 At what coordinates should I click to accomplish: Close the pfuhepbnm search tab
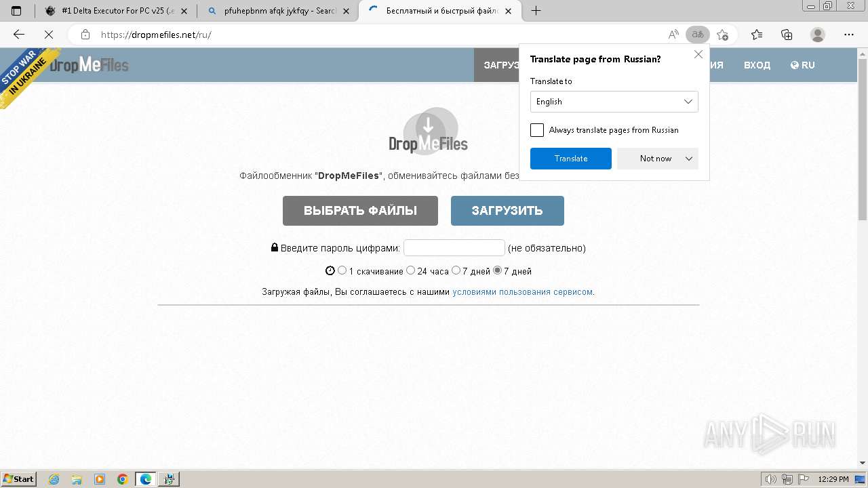coord(347,11)
